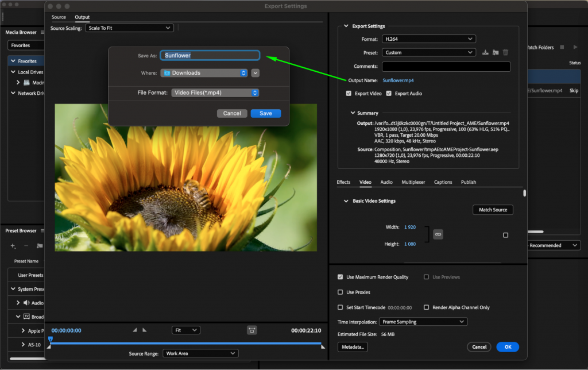Click the Import Preset folder icon

(x=495, y=52)
